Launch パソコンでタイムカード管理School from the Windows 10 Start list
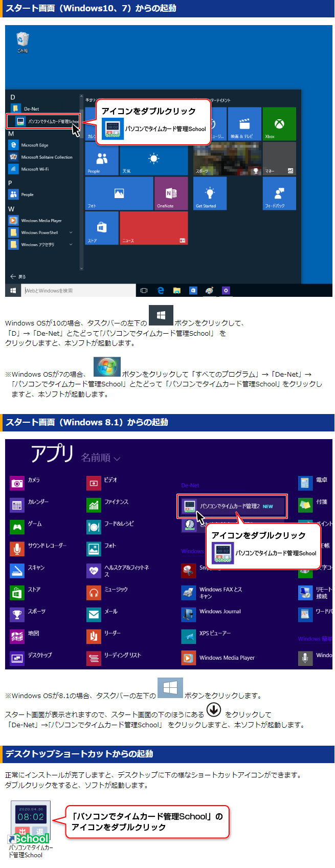Viewport: 335px width, 868px height. [43, 121]
